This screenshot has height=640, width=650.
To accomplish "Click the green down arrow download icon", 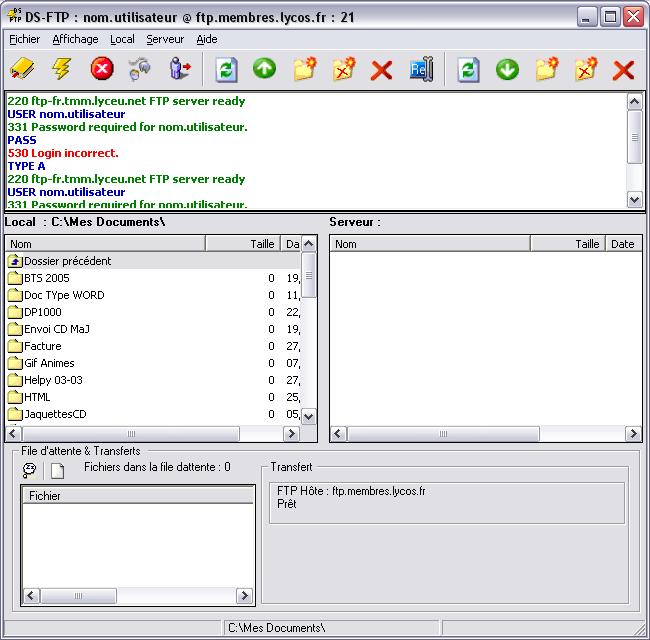I will (x=507, y=69).
